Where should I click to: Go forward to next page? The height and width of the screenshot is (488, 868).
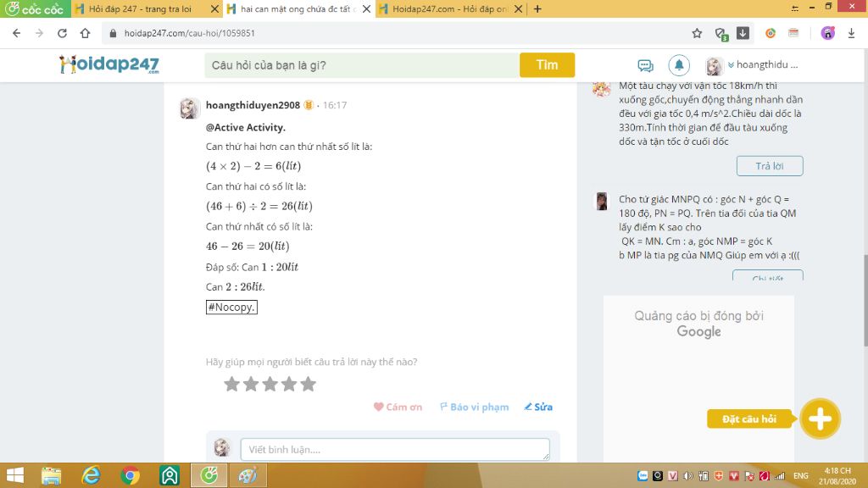39,33
